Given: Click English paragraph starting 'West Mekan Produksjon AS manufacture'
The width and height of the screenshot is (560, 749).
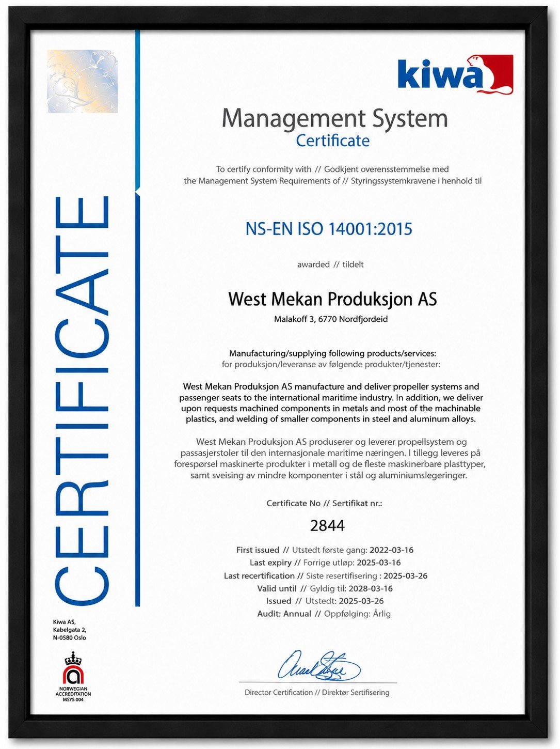Looking at the screenshot, I should [331, 403].
